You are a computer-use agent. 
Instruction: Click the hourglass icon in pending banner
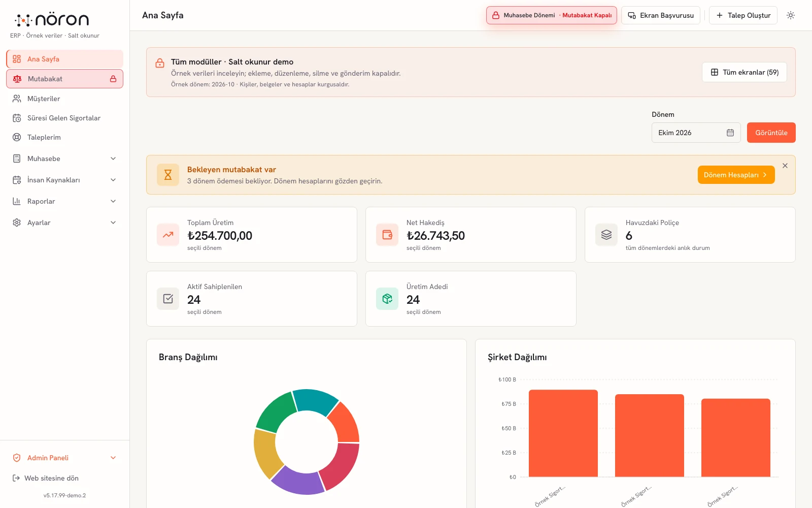point(168,175)
